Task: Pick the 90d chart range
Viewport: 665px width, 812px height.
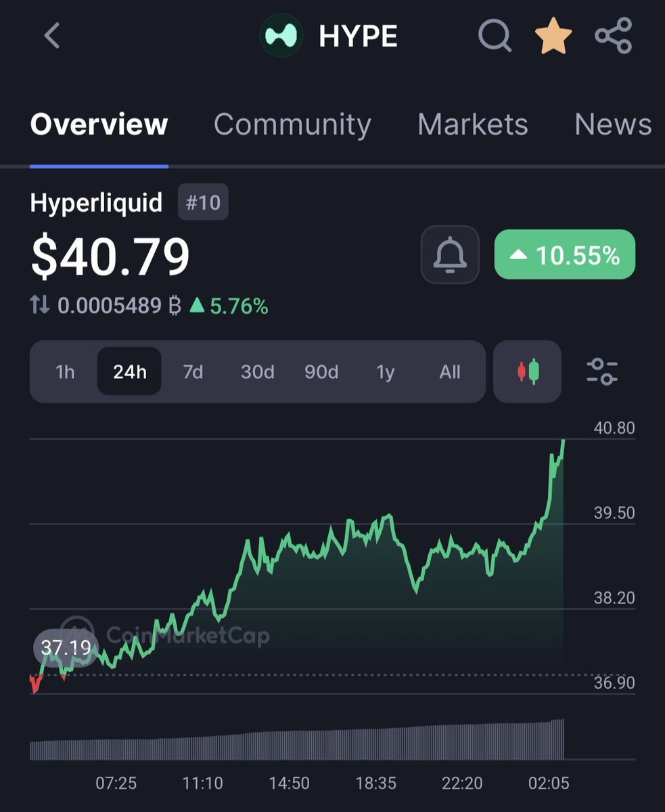Action: click(x=321, y=371)
